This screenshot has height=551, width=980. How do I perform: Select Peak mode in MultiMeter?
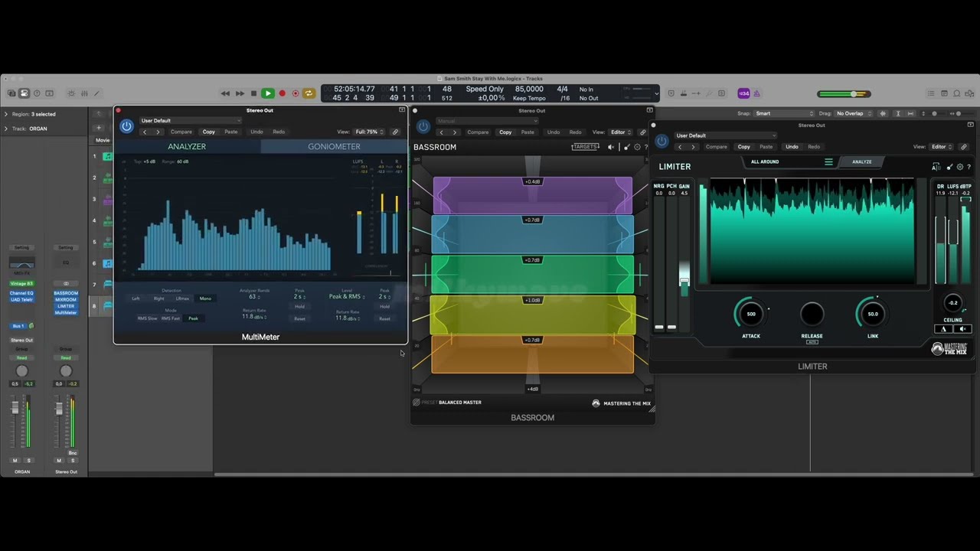(193, 318)
